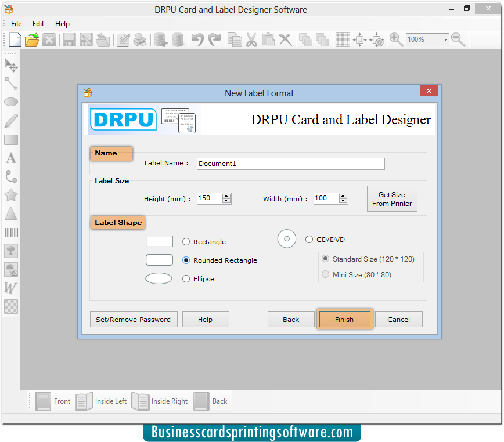Click the center/align crosshair icon in toolbar
Viewport: 504px width, 442px height.
click(359, 40)
